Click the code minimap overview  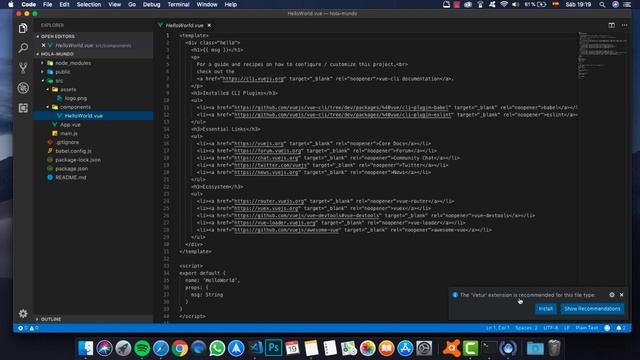(602, 55)
